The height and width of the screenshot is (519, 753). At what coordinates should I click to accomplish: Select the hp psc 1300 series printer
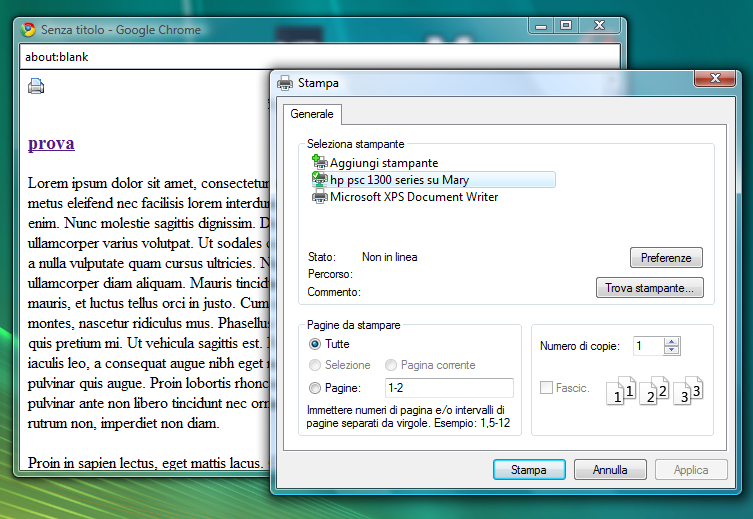coord(434,180)
